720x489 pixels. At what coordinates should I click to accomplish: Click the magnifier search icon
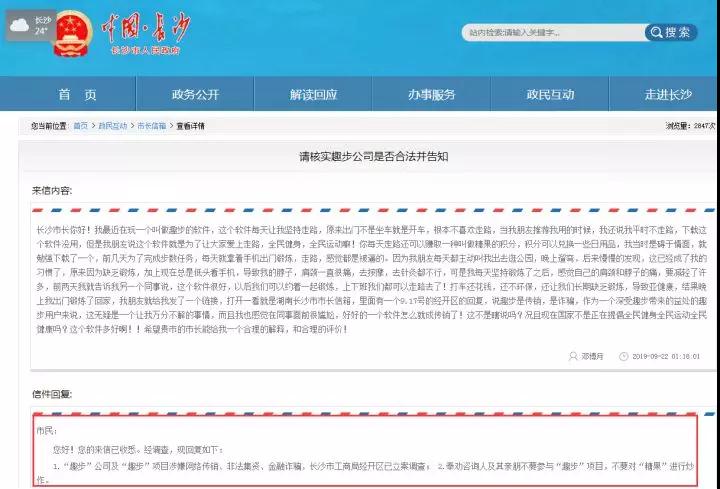657,33
